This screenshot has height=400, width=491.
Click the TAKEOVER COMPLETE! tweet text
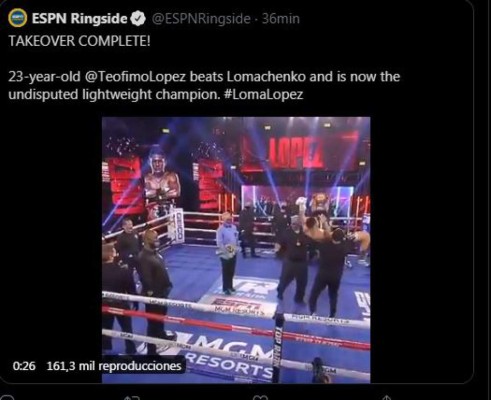click(x=79, y=41)
